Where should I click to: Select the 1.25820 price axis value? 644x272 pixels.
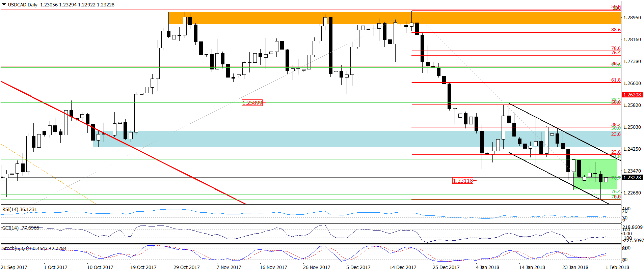[x=632, y=105]
